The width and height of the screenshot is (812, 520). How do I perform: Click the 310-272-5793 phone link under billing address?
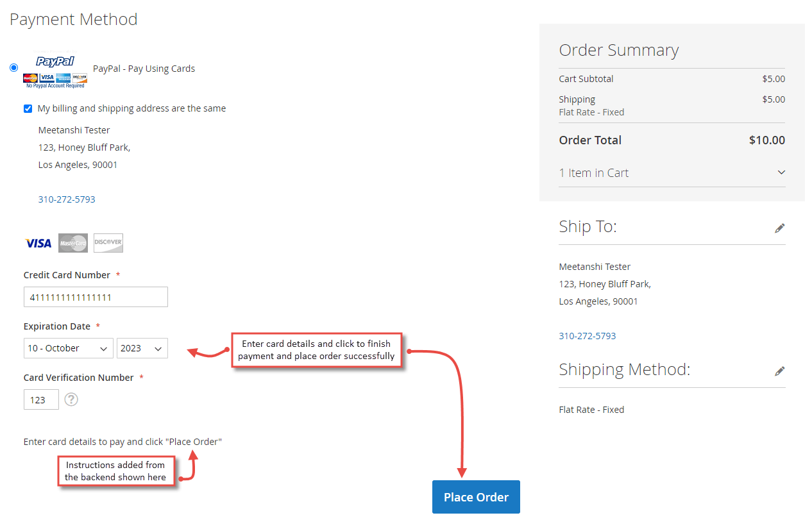coord(67,199)
